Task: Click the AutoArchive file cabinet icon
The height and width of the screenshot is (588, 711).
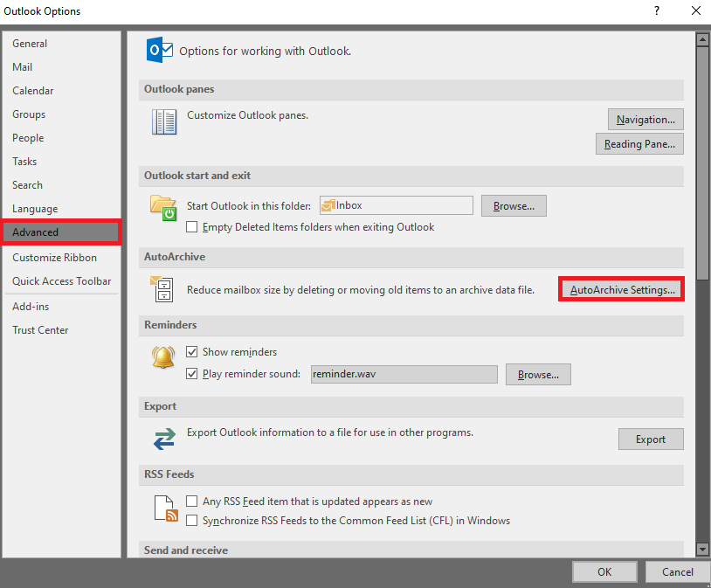Action: click(x=162, y=289)
